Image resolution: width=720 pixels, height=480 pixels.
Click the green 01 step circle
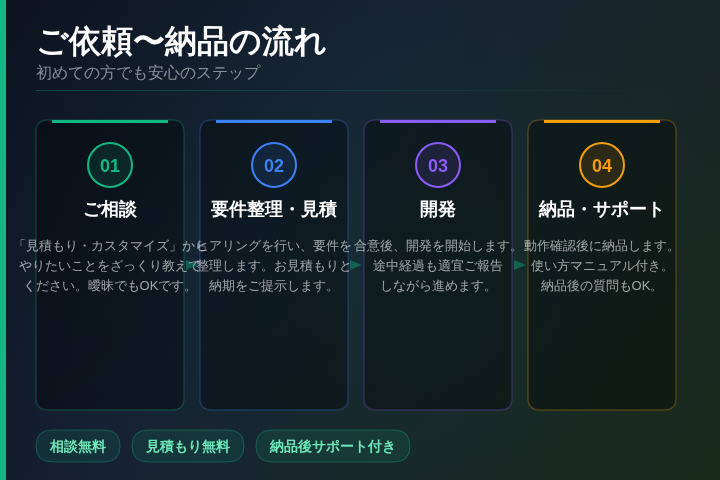click(x=110, y=165)
